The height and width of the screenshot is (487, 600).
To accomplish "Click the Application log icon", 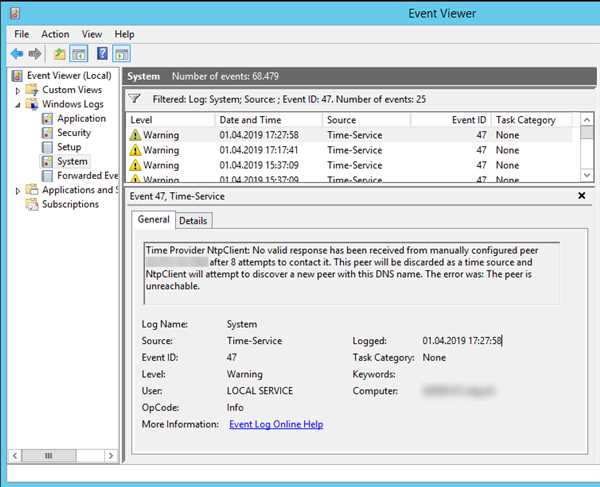I will pyautogui.click(x=47, y=119).
